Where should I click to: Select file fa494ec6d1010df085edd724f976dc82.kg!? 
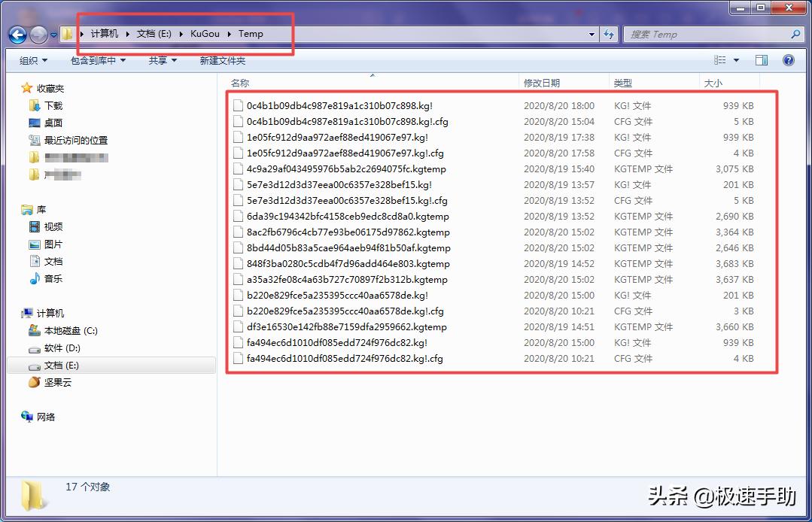(337, 342)
